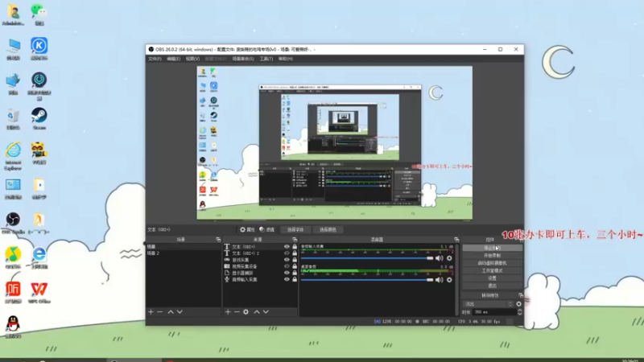Open 桌面音频 mixer gear settings
This screenshot has width=644, height=362.
(449, 280)
